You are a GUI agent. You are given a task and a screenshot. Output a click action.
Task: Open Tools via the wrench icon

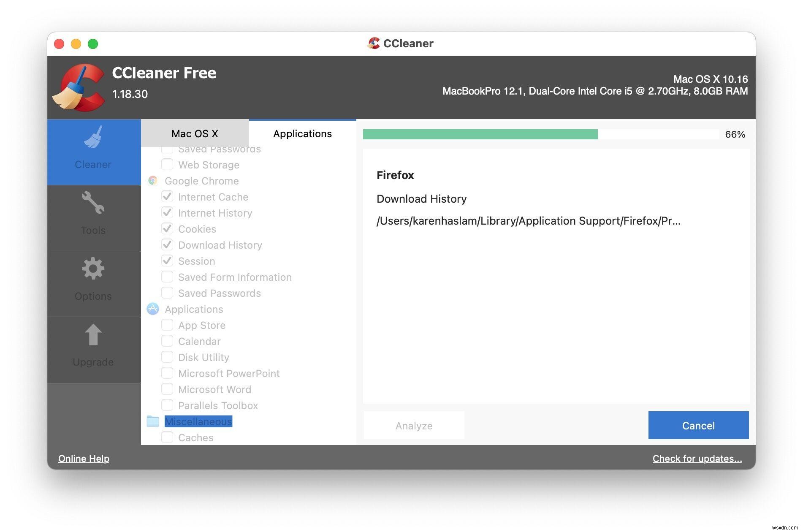point(93,204)
